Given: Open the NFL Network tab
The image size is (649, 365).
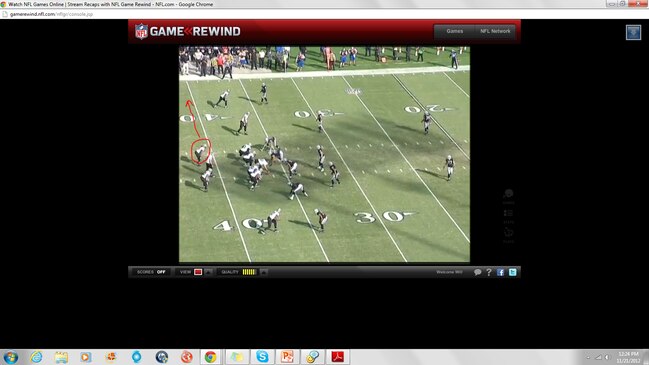Looking at the screenshot, I should [495, 31].
